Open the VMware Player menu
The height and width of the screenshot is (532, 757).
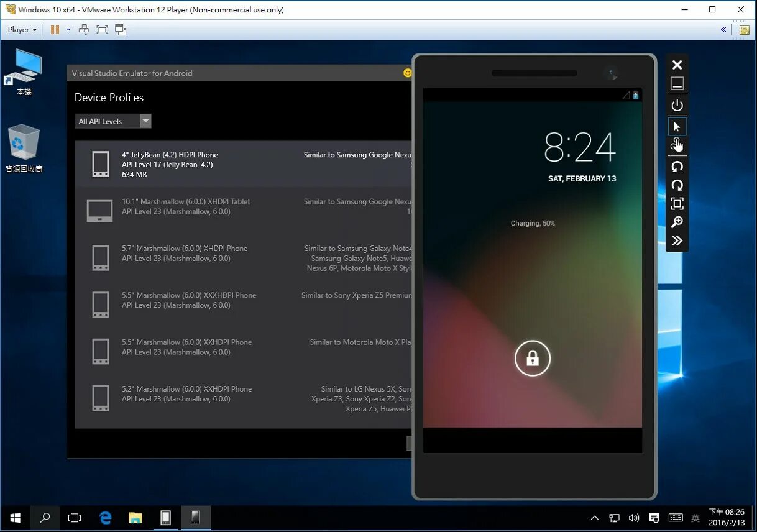point(22,29)
